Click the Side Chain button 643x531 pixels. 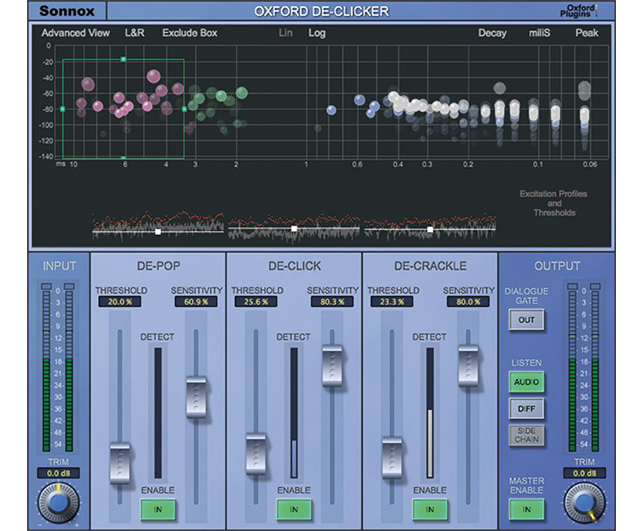[x=527, y=435]
